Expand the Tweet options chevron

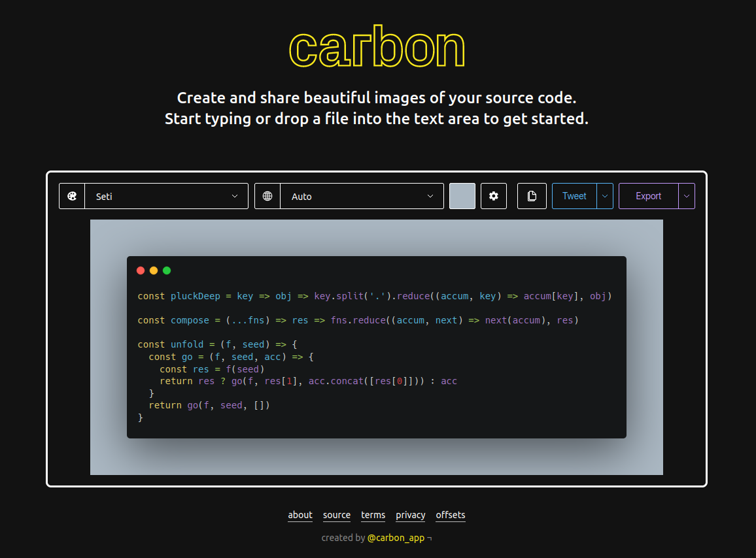coord(605,196)
